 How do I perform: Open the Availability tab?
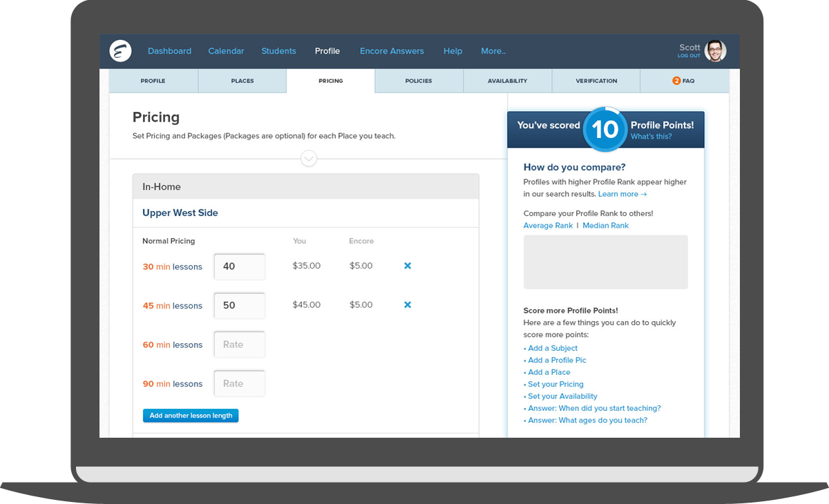[x=507, y=81]
